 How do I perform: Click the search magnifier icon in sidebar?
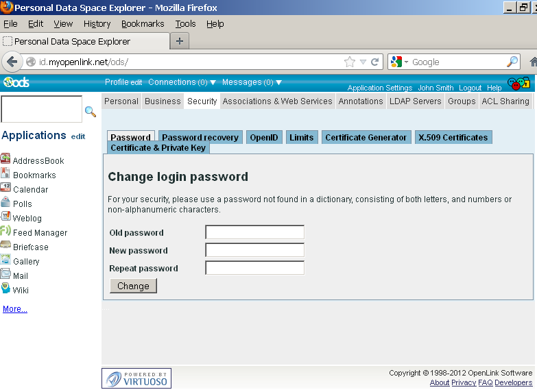tap(90, 111)
